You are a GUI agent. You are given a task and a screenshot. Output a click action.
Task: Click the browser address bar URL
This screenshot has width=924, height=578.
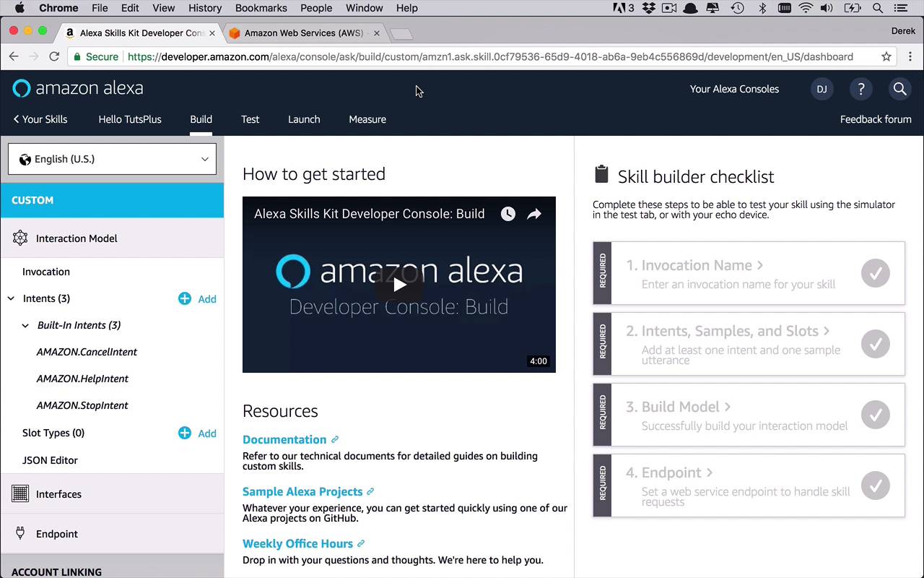491,56
